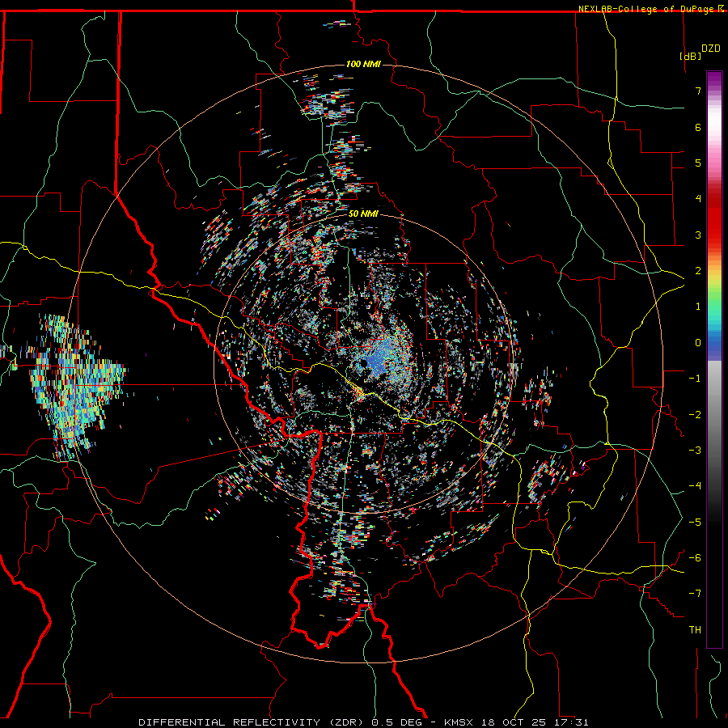
Task: Select the 3 dB scale label
Action: [x=698, y=235]
